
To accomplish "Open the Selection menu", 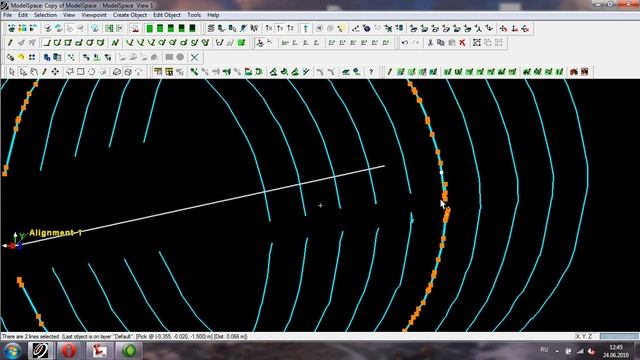I will click(x=45, y=15).
